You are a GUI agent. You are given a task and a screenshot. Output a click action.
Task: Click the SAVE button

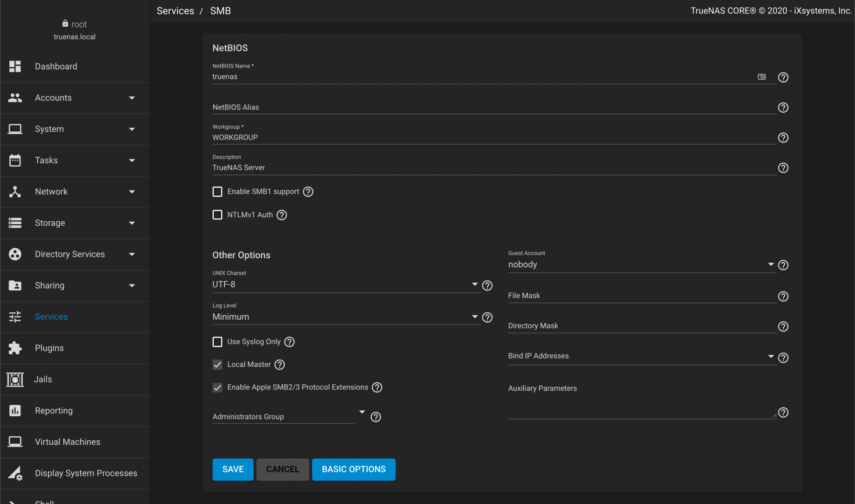(x=233, y=469)
